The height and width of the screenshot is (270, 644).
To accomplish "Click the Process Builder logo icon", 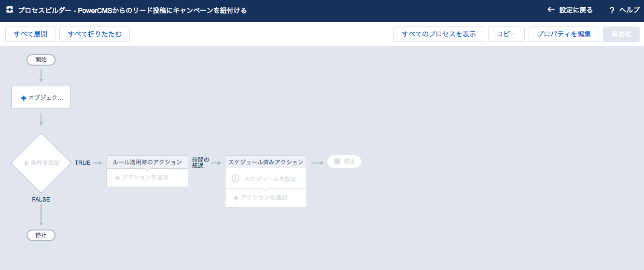I will coord(10,10).
